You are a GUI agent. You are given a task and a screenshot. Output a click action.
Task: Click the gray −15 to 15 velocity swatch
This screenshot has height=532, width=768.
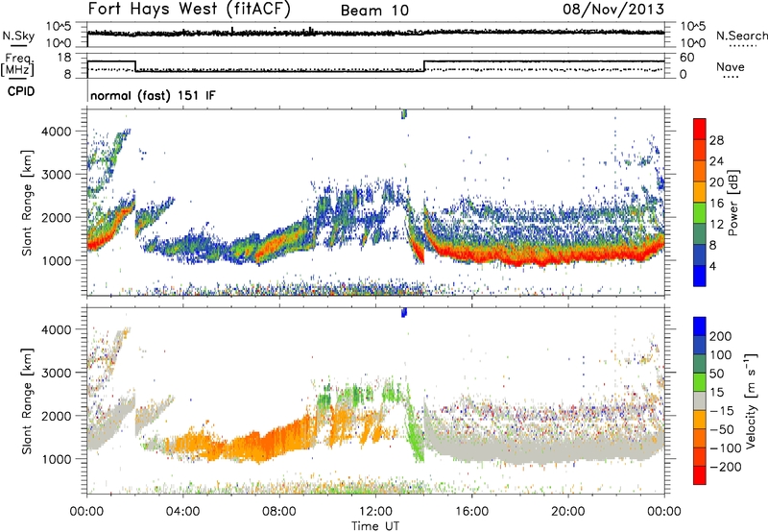point(700,400)
